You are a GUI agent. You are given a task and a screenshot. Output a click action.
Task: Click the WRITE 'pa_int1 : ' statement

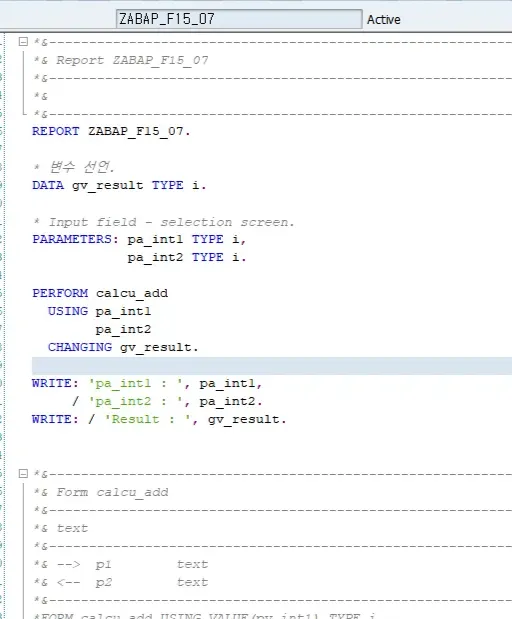[147, 383]
